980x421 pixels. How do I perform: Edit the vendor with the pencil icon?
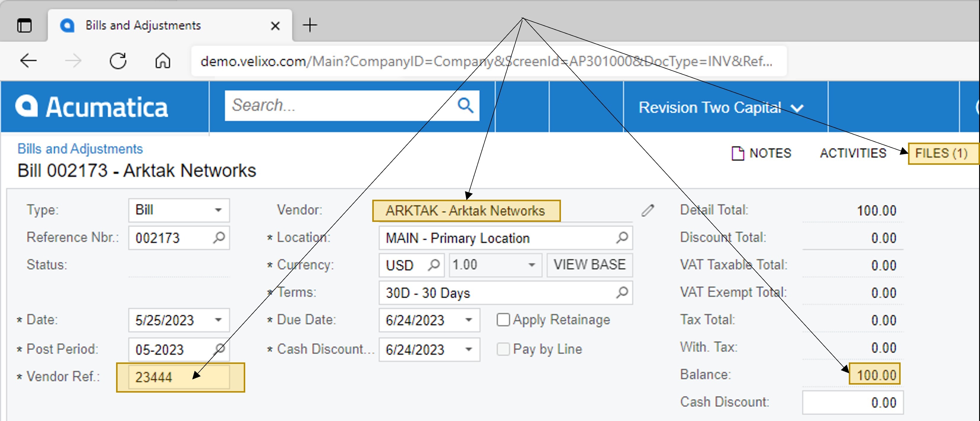(648, 210)
